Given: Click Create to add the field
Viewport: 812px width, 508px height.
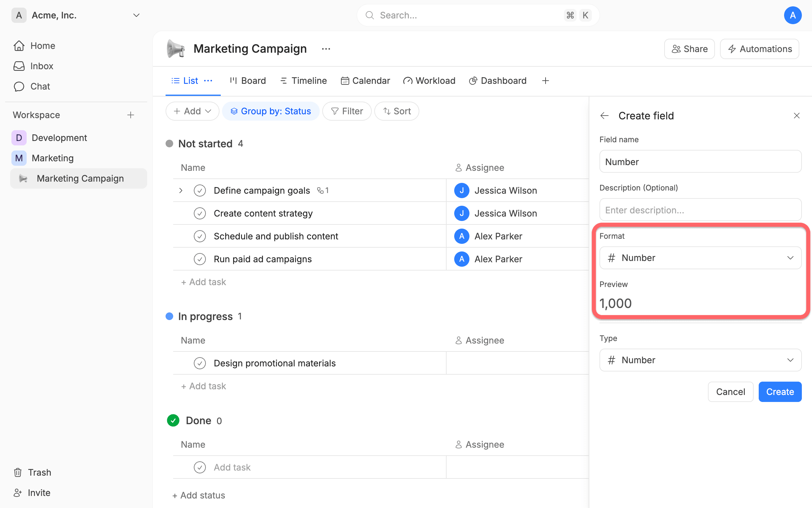Looking at the screenshot, I should coord(780,392).
